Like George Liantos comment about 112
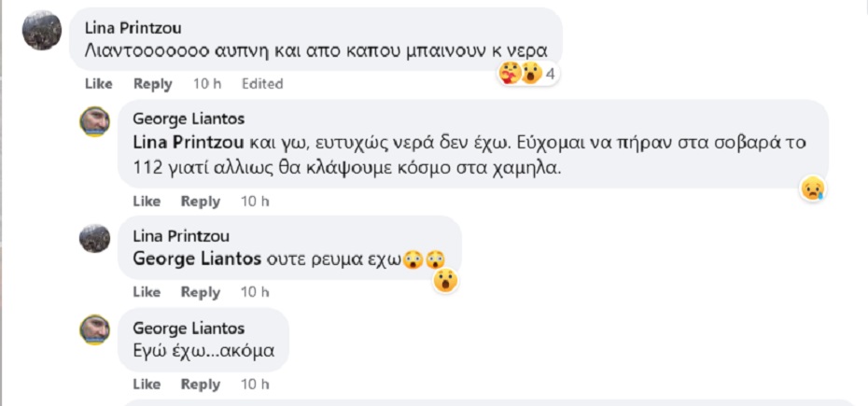The height and width of the screenshot is (406, 868). pyautogui.click(x=147, y=202)
